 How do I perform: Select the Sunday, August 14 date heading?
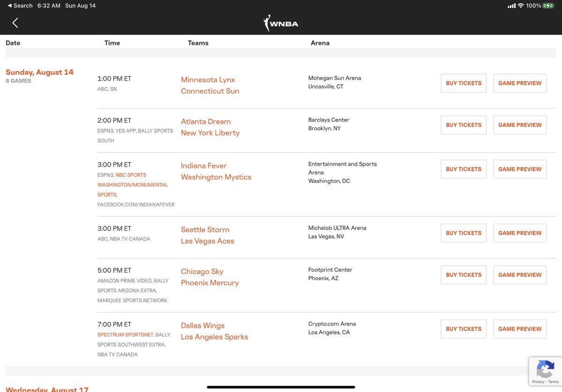click(39, 72)
